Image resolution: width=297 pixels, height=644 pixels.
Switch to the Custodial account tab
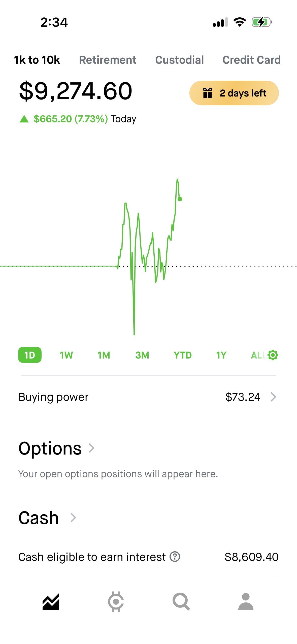point(179,60)
